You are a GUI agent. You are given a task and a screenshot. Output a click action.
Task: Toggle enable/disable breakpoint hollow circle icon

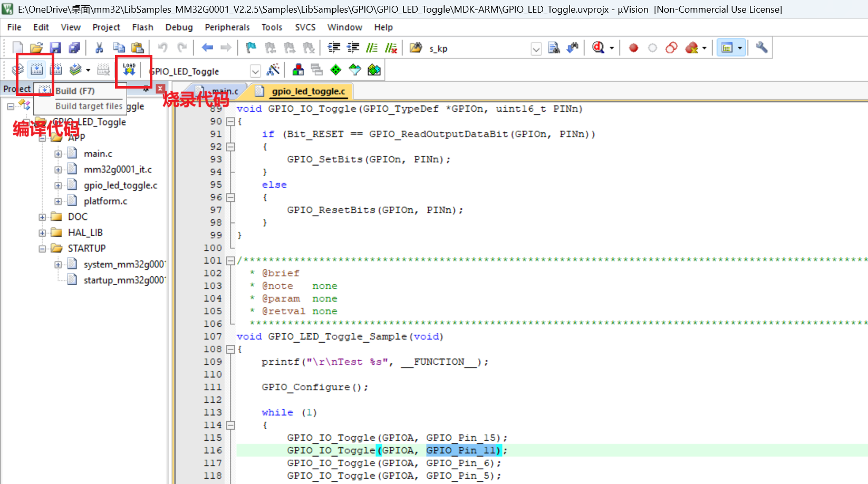(x=652, y=48)
